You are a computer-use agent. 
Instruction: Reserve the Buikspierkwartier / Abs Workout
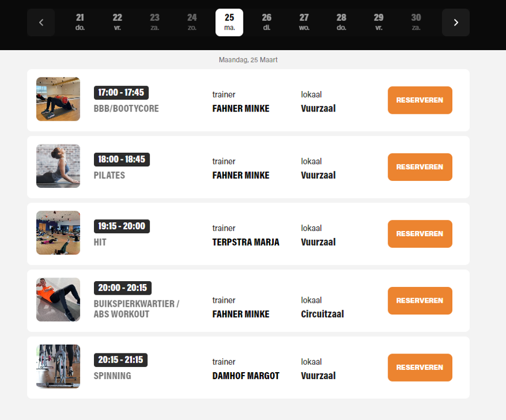click(420, 300)
